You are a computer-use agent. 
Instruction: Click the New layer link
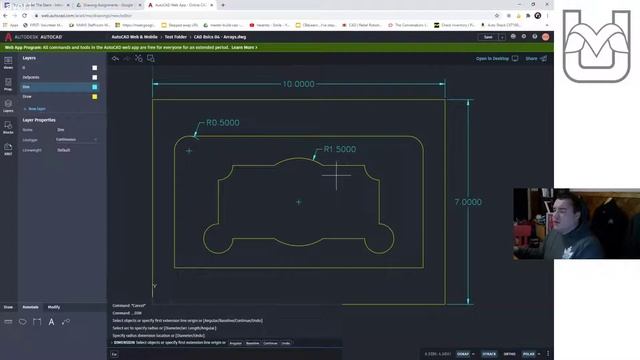click(35, 109)
